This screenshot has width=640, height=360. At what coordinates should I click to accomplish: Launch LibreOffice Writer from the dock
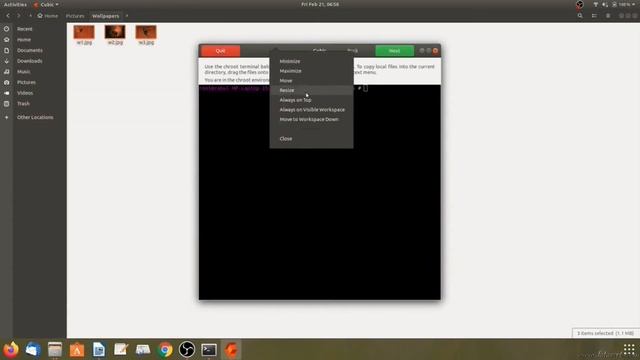tap(99, 350)
